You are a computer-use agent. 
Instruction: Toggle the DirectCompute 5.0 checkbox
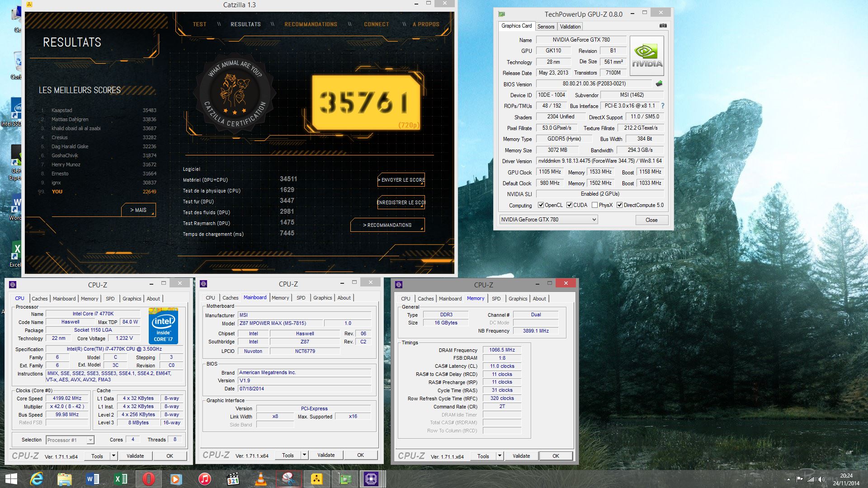[620, 205]
